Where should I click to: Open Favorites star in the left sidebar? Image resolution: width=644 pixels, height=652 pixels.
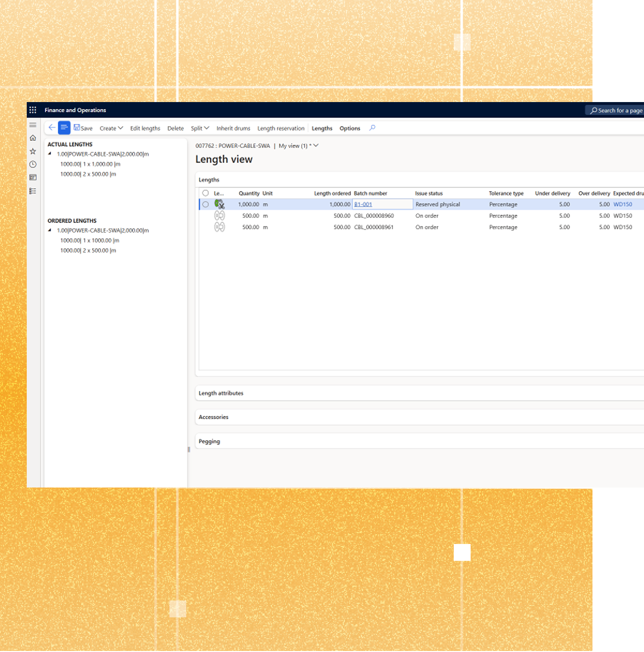(x=33, y=151)
